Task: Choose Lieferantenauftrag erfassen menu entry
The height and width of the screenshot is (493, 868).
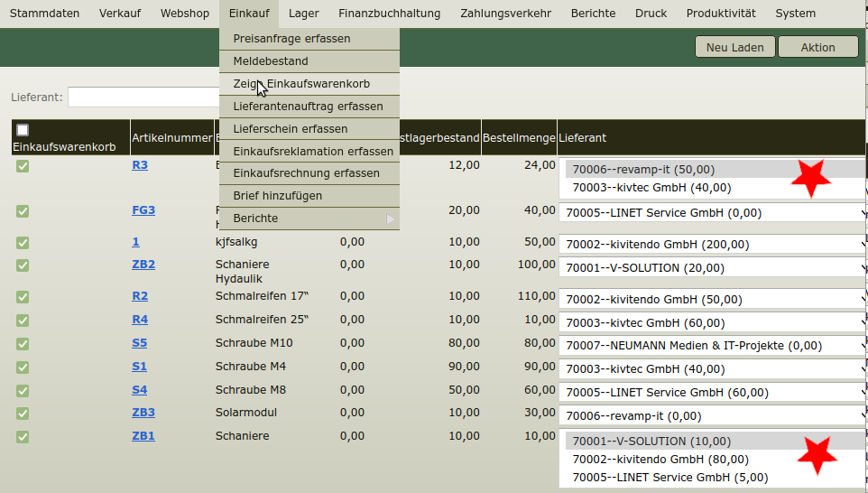Action: point(309,107)
